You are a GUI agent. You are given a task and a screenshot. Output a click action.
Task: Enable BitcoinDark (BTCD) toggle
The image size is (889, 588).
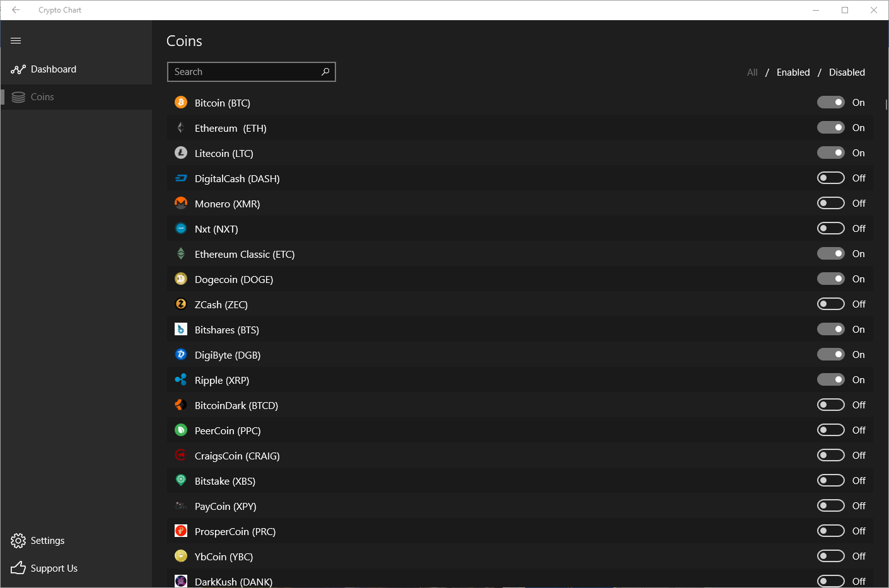[831, 405]
